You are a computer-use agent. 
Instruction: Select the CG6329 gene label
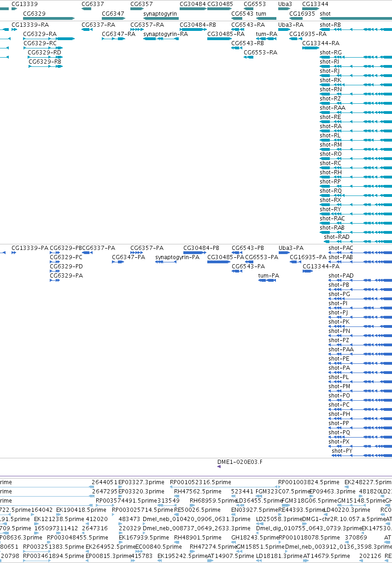(34, 14)
